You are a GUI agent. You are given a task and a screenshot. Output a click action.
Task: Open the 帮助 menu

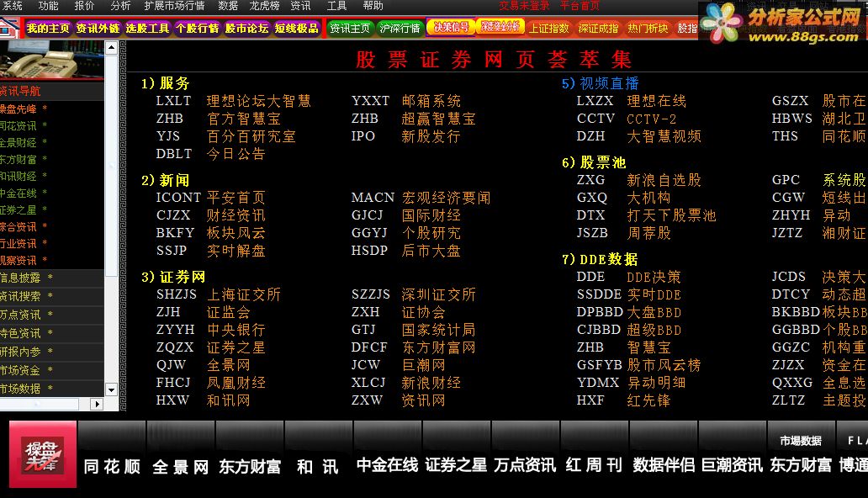coord(373,6)
